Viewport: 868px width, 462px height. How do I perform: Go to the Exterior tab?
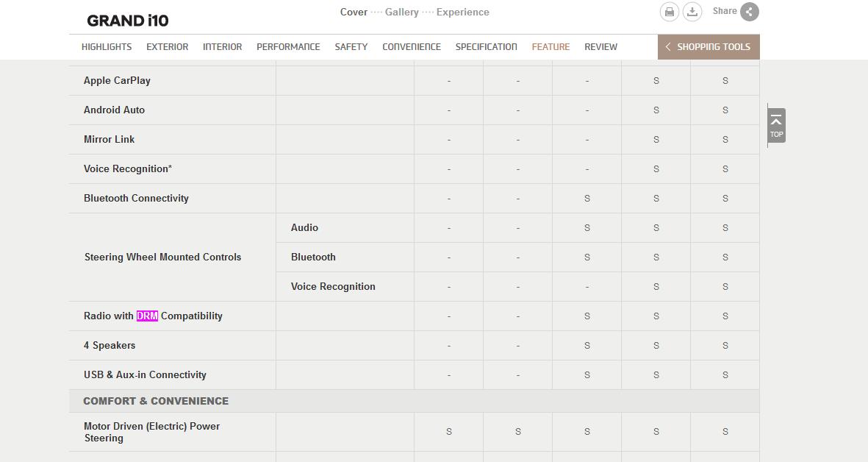tap(167, 47)
